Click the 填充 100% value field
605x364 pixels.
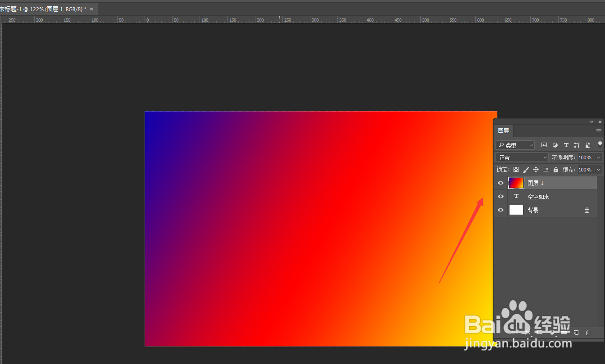coord(586,170)
